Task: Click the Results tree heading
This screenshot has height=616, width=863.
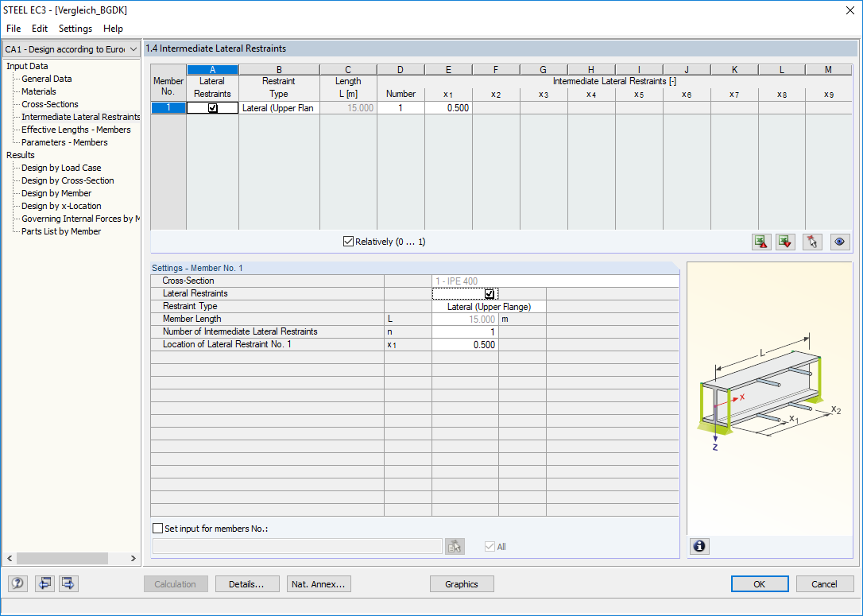Action: (x=21, y=155)
